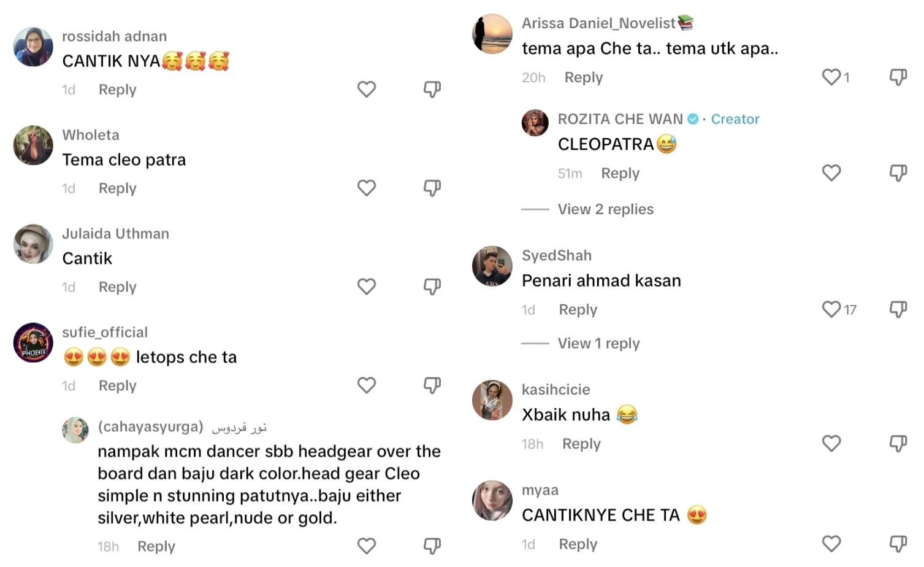The height and width of the screenshot is (567, 924).
Task: Like kasihcicie's Xbaik nuha comment
Action: tap(831, 444)
